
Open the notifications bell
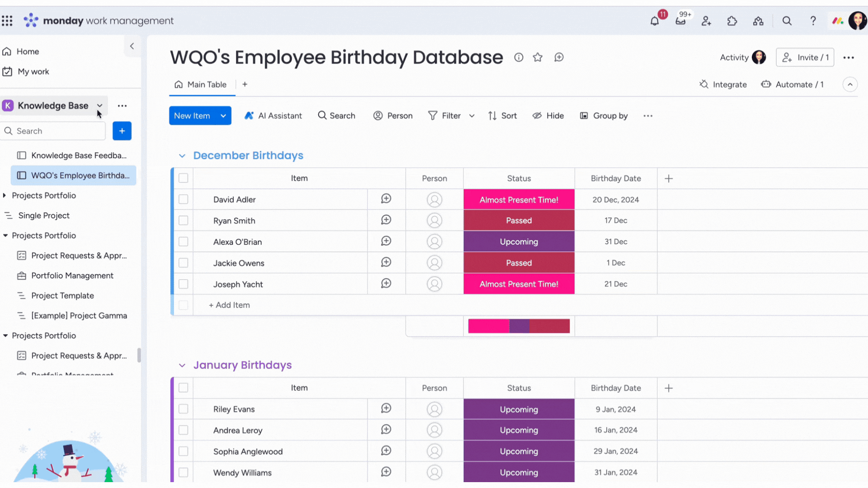[654, 21]
